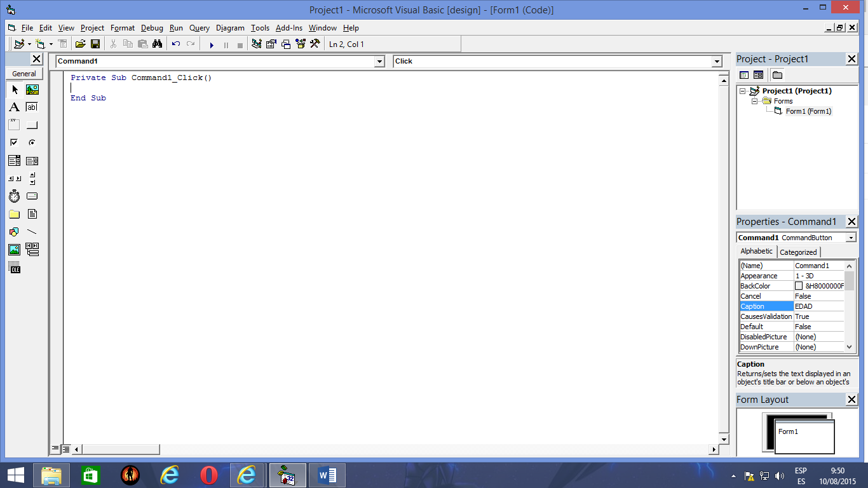Select the OLE control in the toolbox
Viewport: 868px width, 488px height.
(x=14, y=268)
